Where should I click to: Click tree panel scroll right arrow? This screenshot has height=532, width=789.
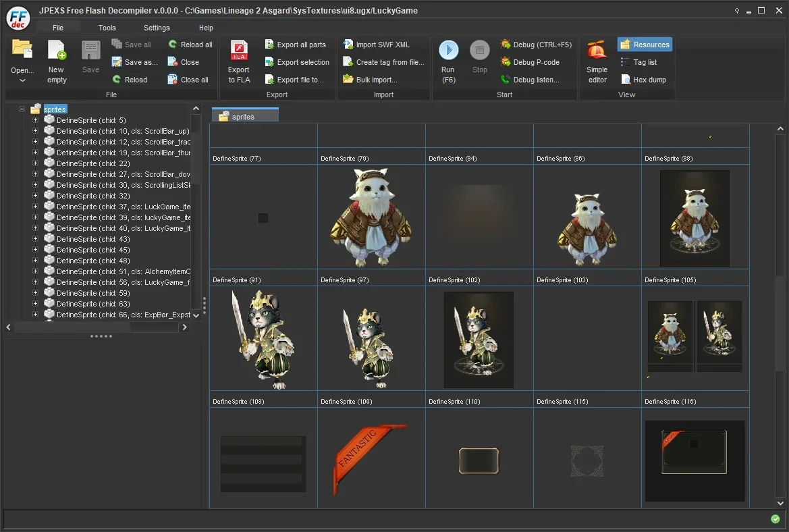185,327
